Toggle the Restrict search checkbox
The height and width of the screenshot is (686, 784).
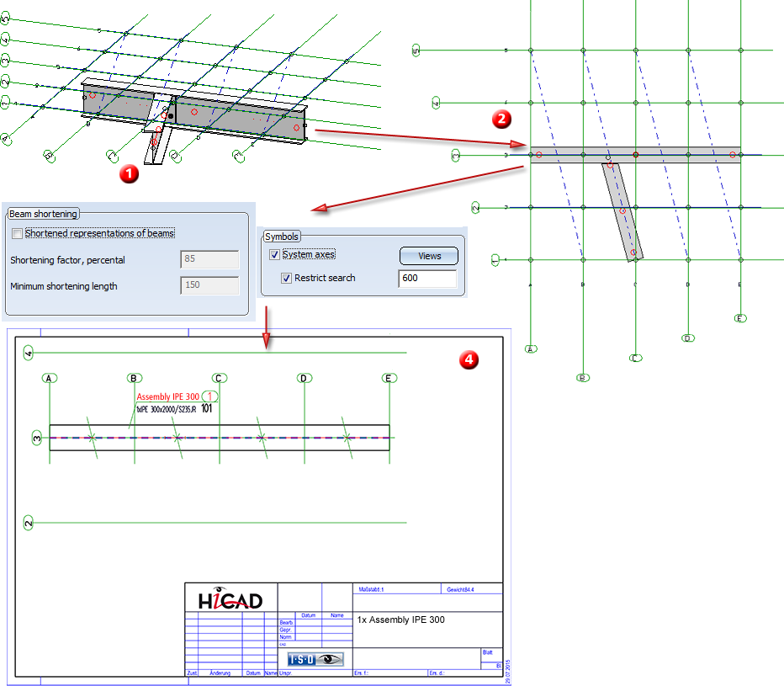[286, 278]
